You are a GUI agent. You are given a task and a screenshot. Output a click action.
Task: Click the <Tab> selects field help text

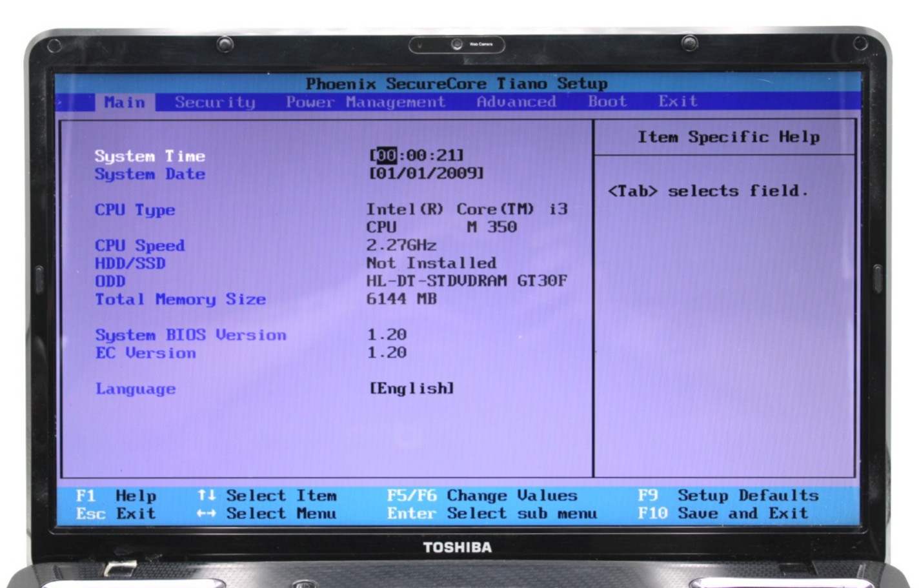(x=708, y=191)
